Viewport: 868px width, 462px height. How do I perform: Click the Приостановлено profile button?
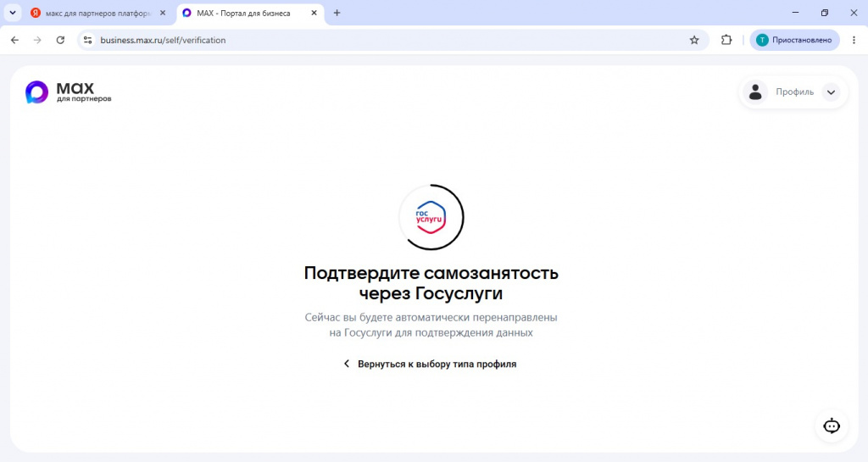(x=794, y=40)
